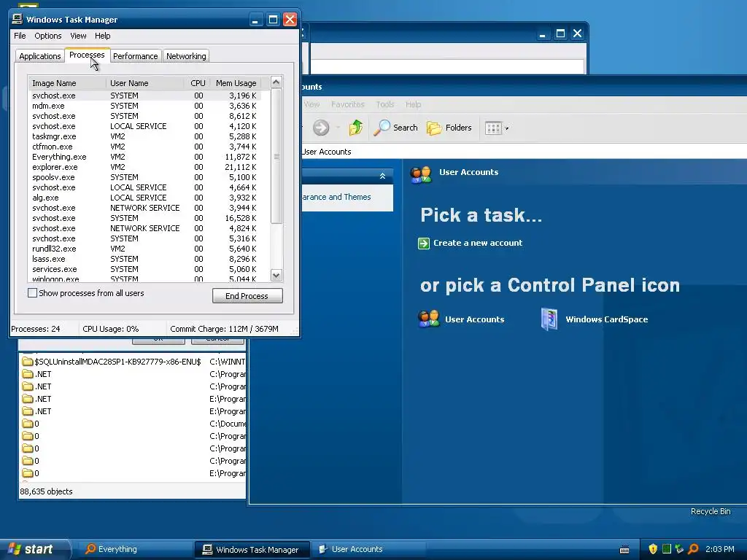Open the Windows CardSpace icon
The image size is (747, 560).
(x=549, y=319)
